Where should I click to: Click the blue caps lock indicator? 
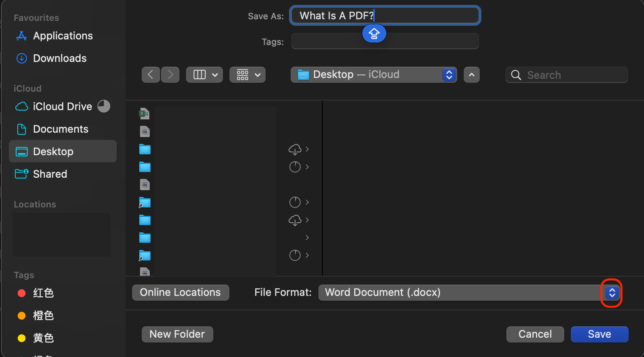coord(374,33)
